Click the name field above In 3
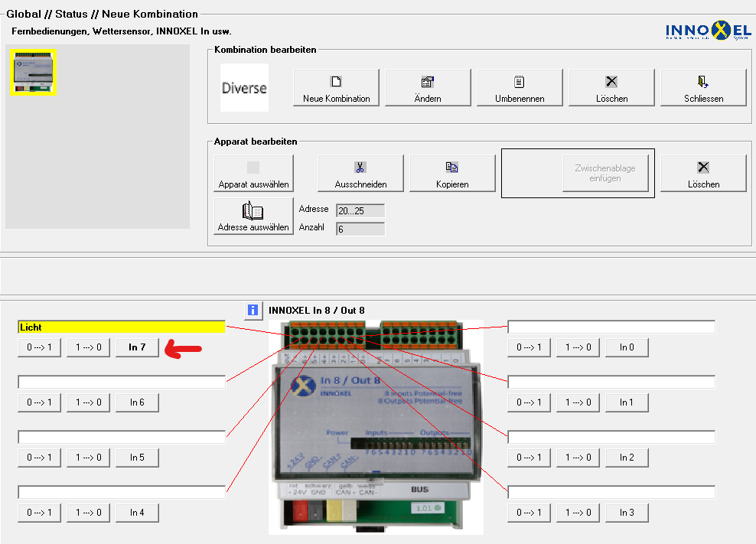Image resolution: width=756 pixels, height=544 pixels. point(611,492)
